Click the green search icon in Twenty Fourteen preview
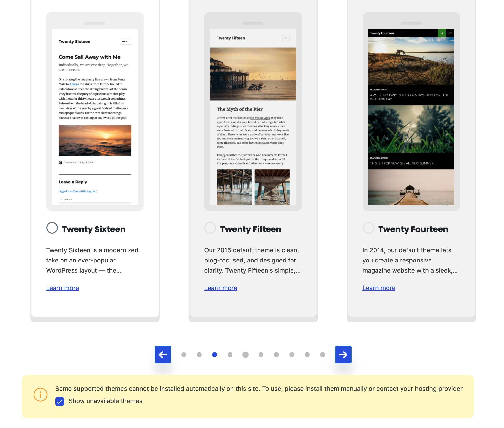This screenshot has width=504, height=428. [x=442, y=33]
